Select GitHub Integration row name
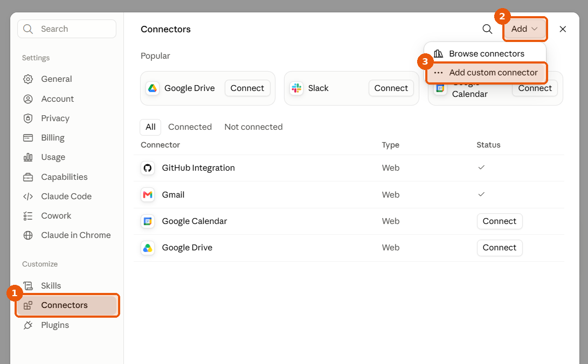Viewport: 588px width, 364px height. [198, 168]
